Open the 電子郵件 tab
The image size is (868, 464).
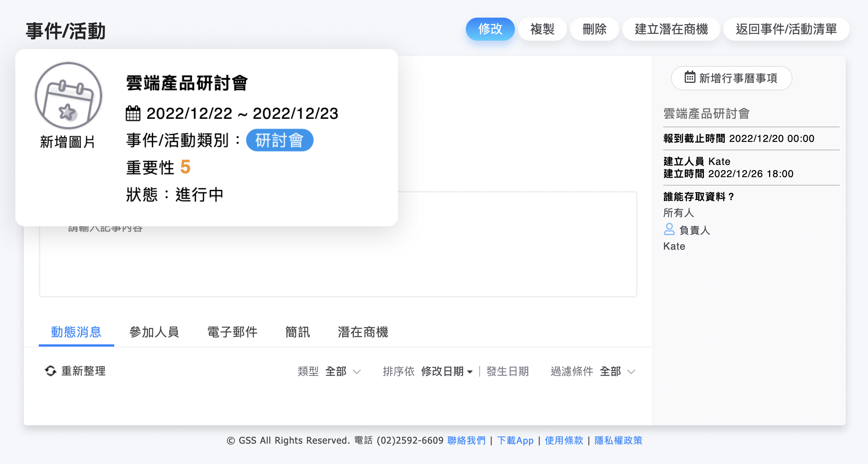click(232, 332)
